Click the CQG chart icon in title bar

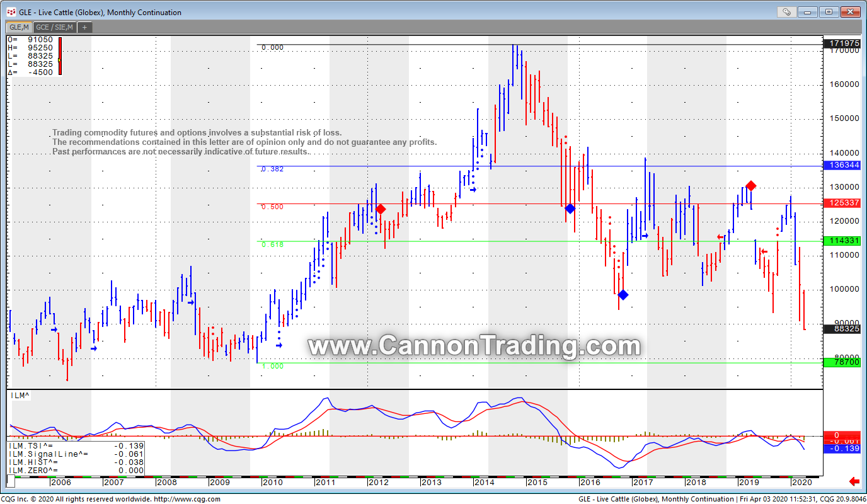11,12
